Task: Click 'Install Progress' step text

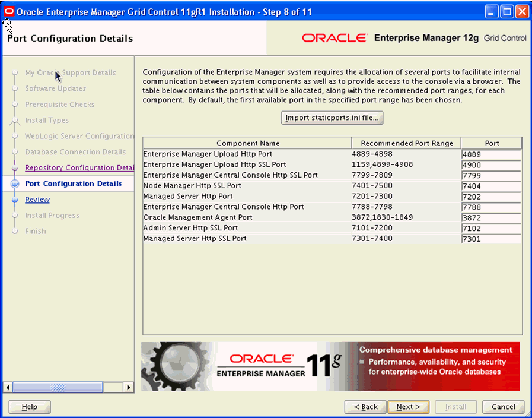Action: (52, 216)
